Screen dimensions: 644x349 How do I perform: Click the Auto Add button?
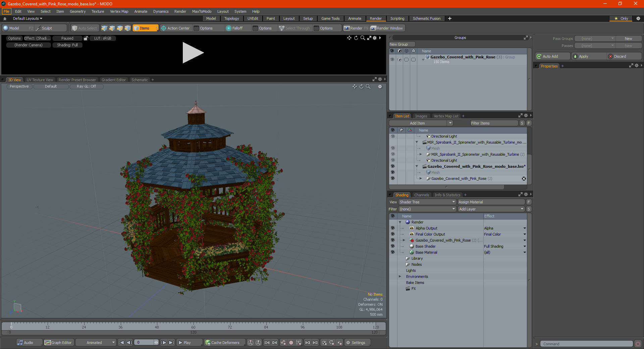point(553,56)
